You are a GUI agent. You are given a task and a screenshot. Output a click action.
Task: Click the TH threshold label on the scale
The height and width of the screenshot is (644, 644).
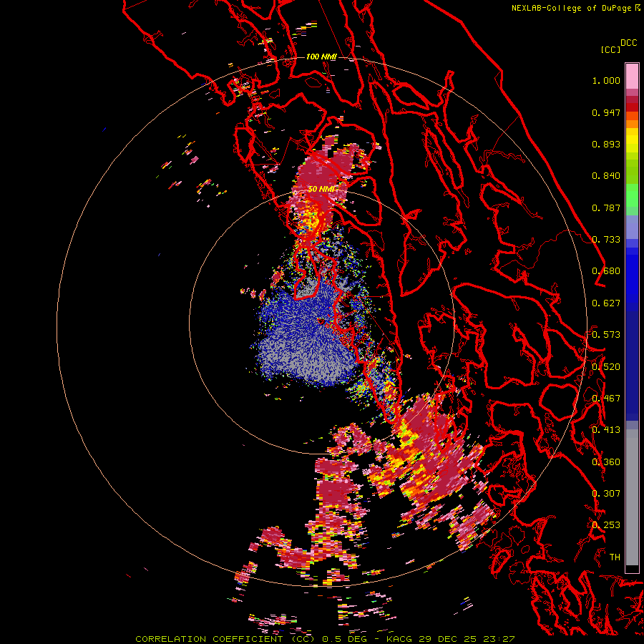tap(615, 557)
